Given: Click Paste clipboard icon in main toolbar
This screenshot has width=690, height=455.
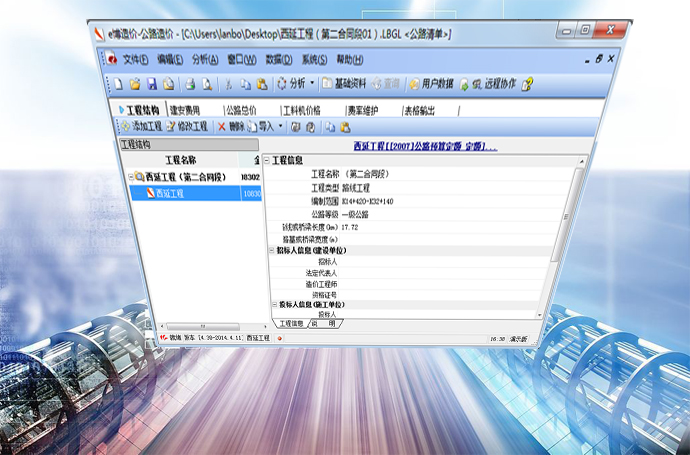Looking at the screenshot, I should coord(262,84).
